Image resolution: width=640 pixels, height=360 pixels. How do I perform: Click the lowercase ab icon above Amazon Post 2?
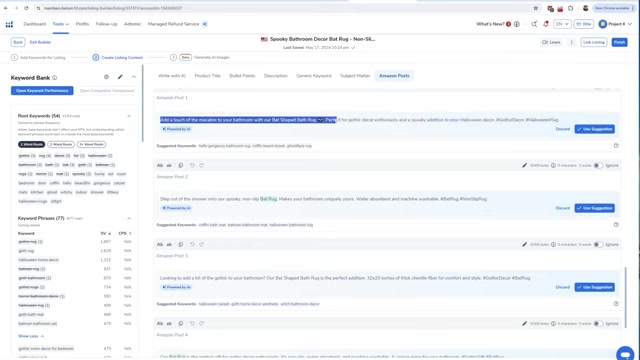[169, 165]
